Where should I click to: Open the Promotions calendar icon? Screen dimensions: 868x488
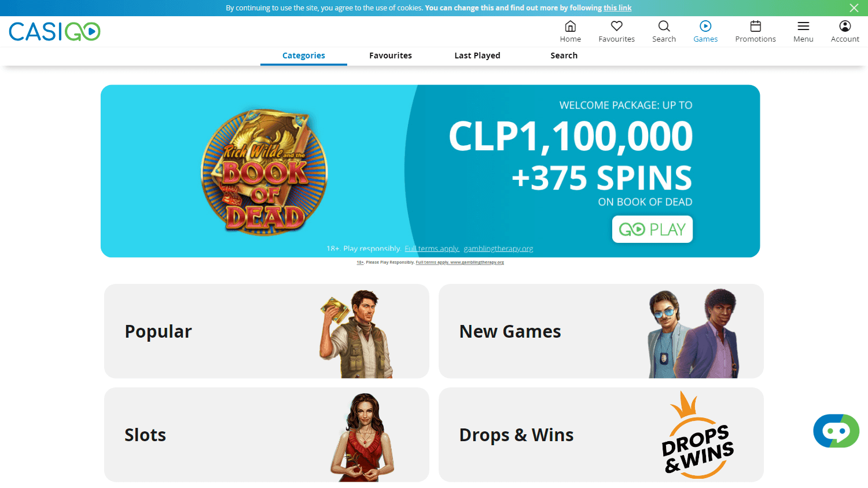[755, 26]
